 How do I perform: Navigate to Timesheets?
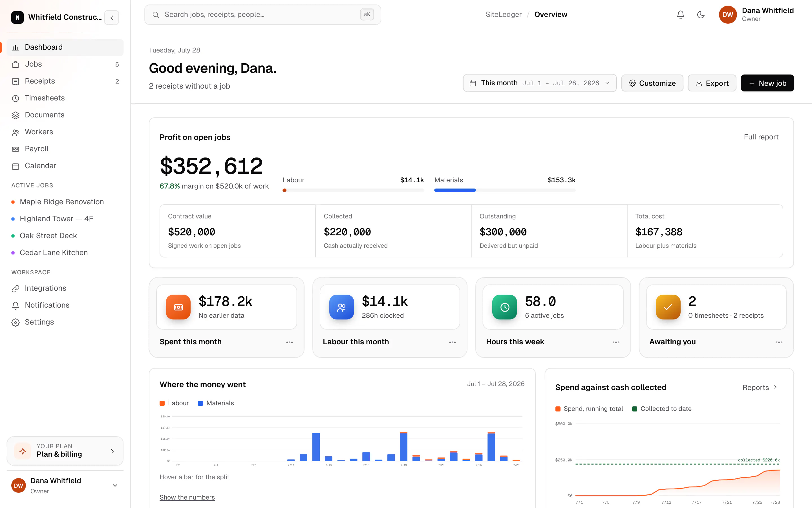[65, 98]
